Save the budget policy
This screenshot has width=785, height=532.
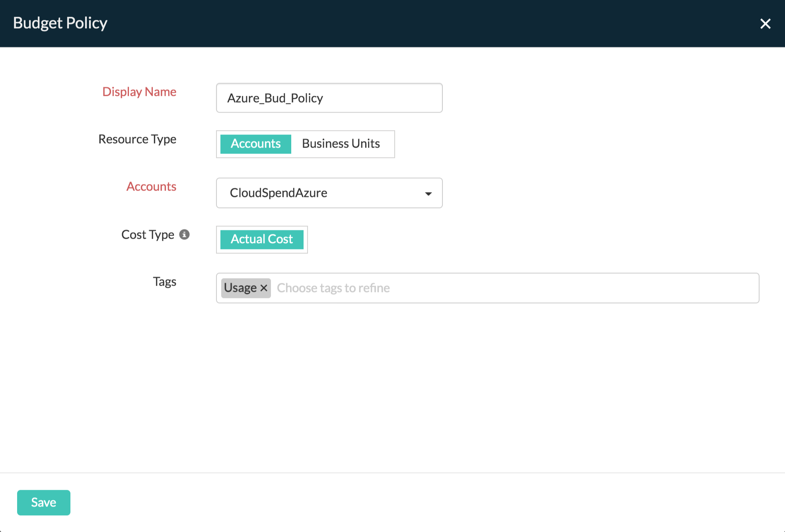pos(43,502)
